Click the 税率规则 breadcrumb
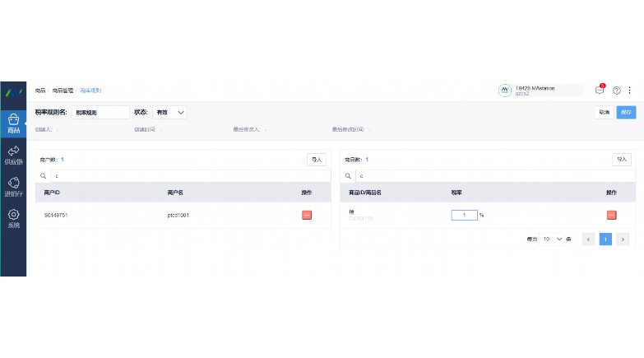 90,91
